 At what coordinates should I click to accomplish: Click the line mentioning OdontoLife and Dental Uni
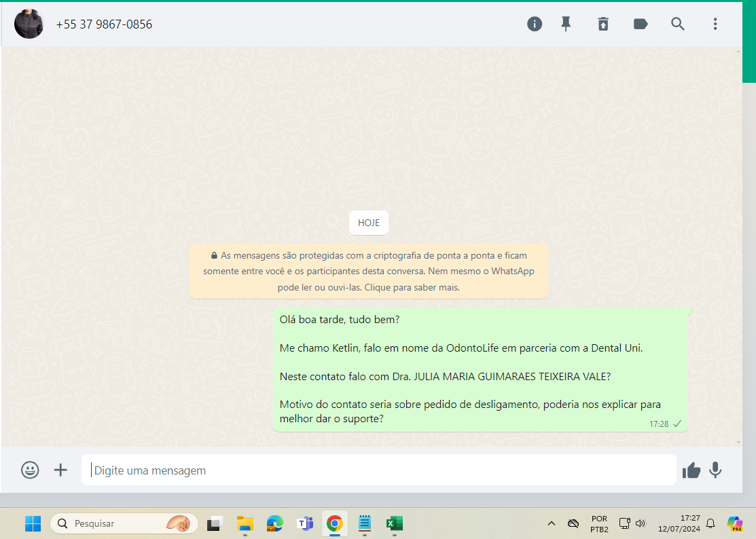click(x=461, y=348)
